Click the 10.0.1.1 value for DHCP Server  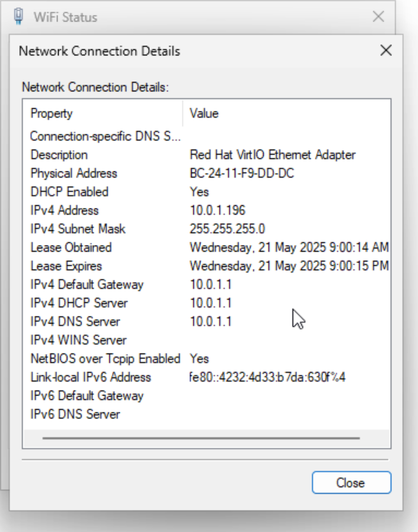(211, 303)
